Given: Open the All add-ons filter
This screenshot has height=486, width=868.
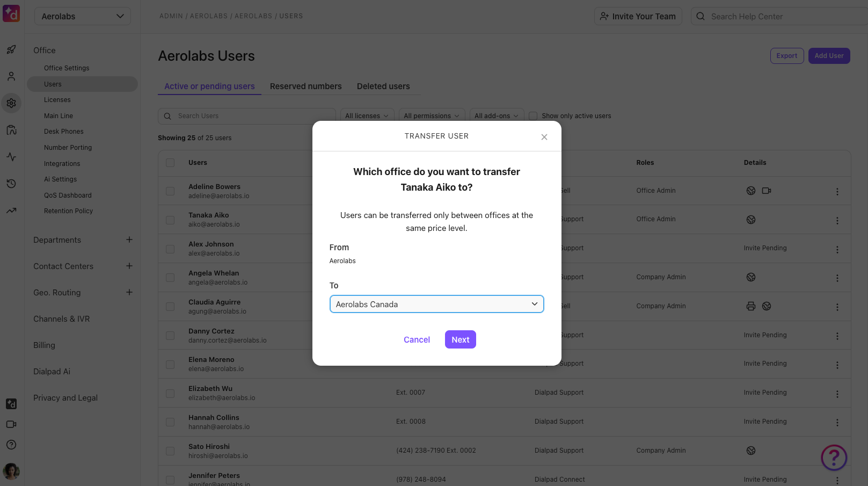Looking at the screenshot, I should click(x=497, y=116).
